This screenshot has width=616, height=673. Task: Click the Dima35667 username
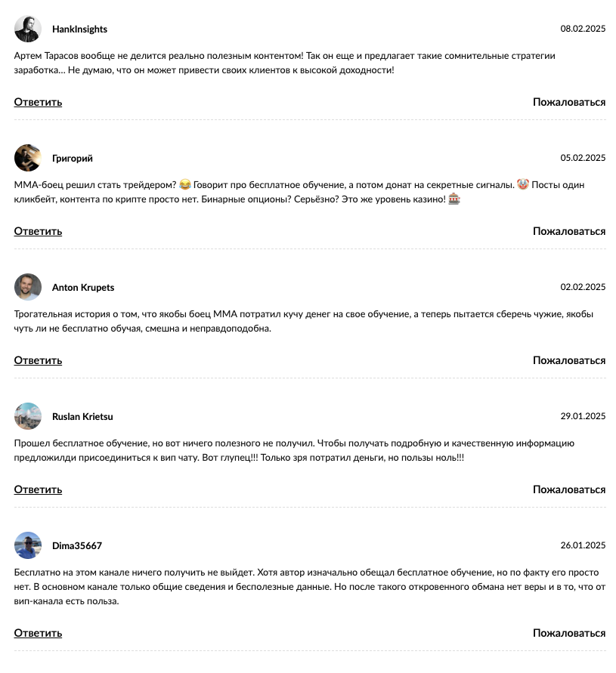click(x=77, y=546)
